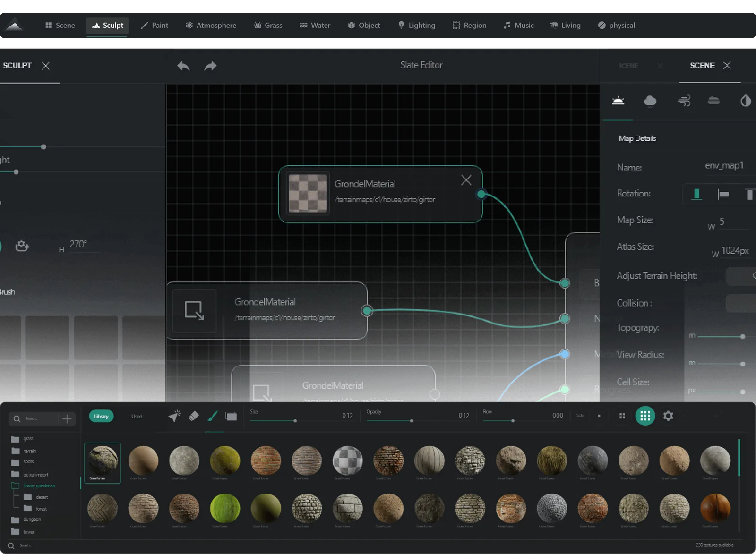Switch to the Atmosphere tab
The width and height of the screenshot is (756, 554).
coord(211,26)
